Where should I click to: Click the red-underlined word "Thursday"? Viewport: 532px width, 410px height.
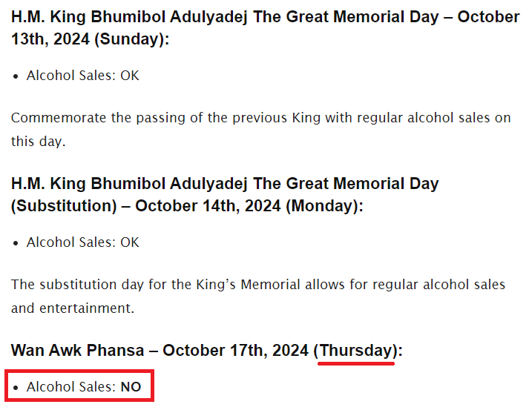pos(356,350)
